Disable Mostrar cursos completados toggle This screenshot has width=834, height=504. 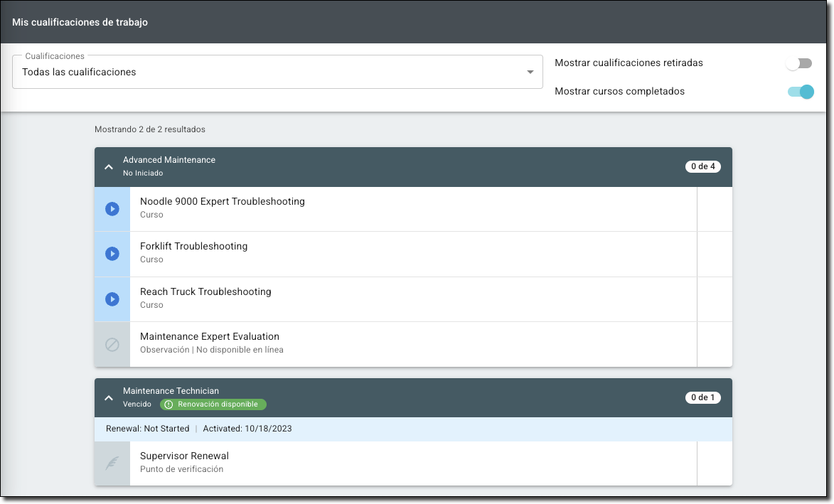(801, 92)
